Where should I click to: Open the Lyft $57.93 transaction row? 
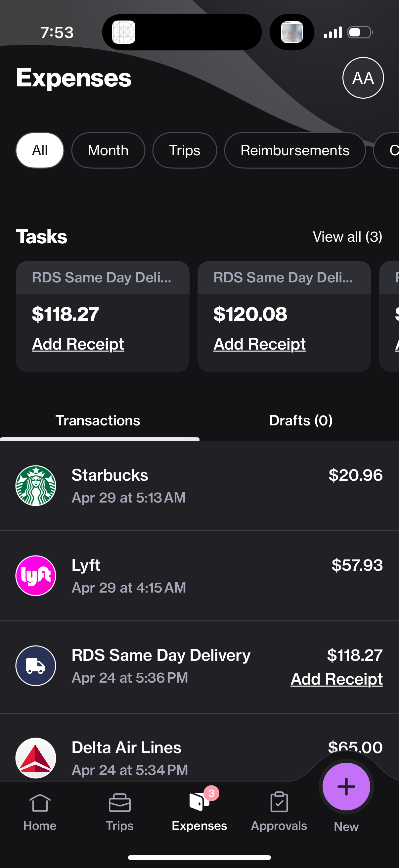click(x=202, y=575)
